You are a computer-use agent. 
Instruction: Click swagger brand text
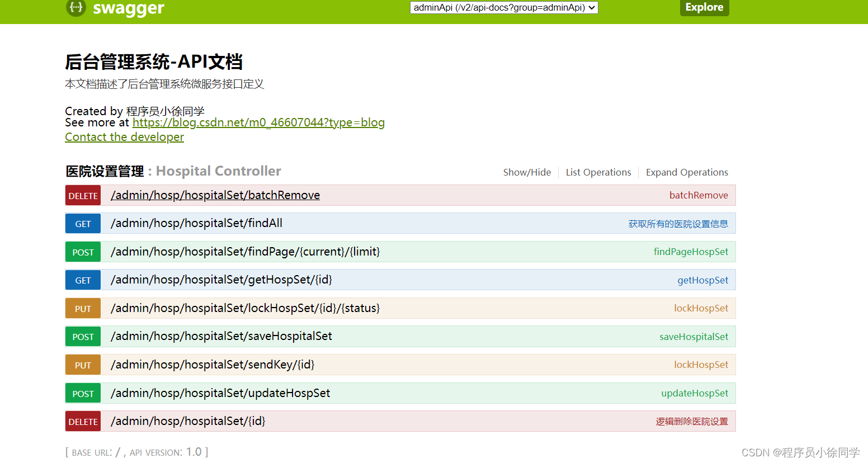[129, 8]
